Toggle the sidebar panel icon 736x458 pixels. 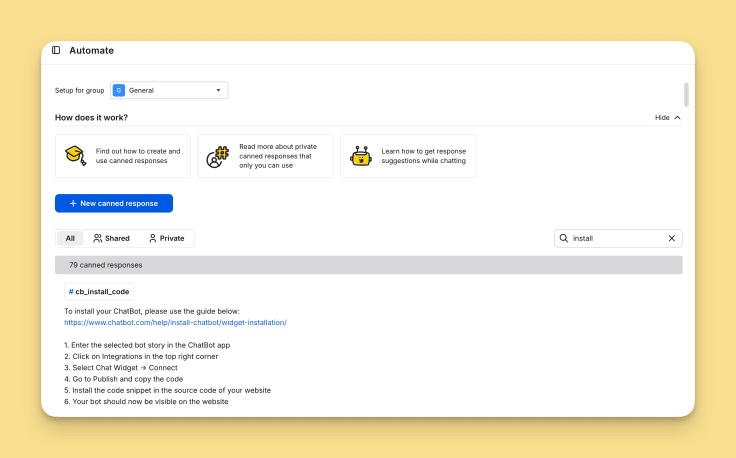pyautogui.click(x=56, y=50)
